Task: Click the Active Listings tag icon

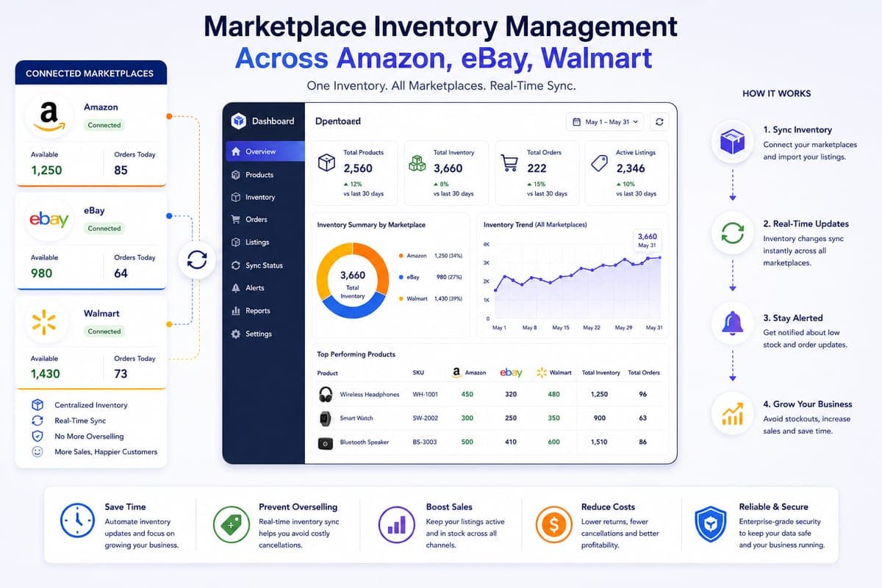Action: point(599,163)
